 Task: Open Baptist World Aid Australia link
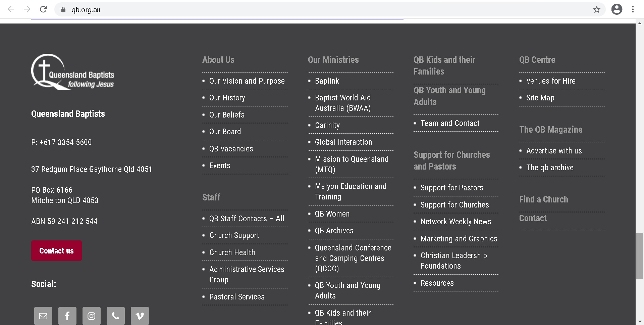coord(343,103)
